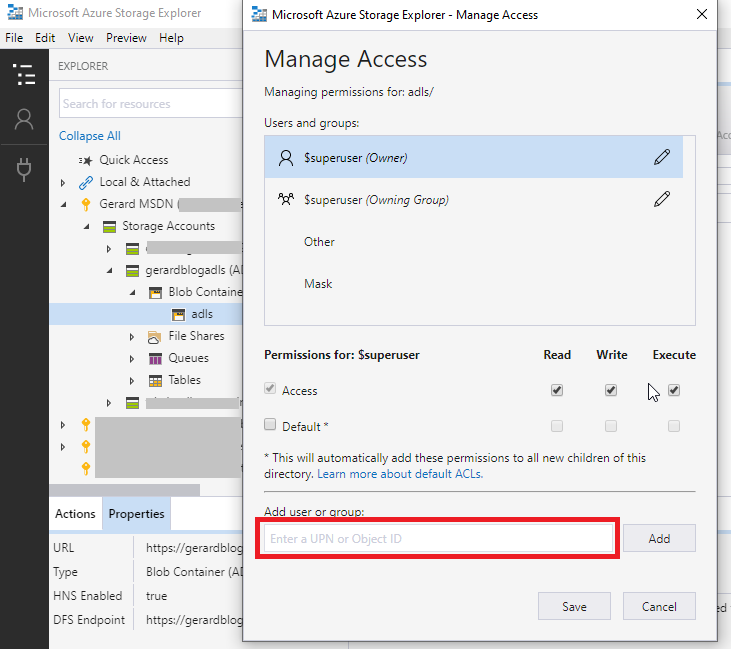731x649 pixels.
Task: Toggle Default Write permission checkbox
Action: 611,426
